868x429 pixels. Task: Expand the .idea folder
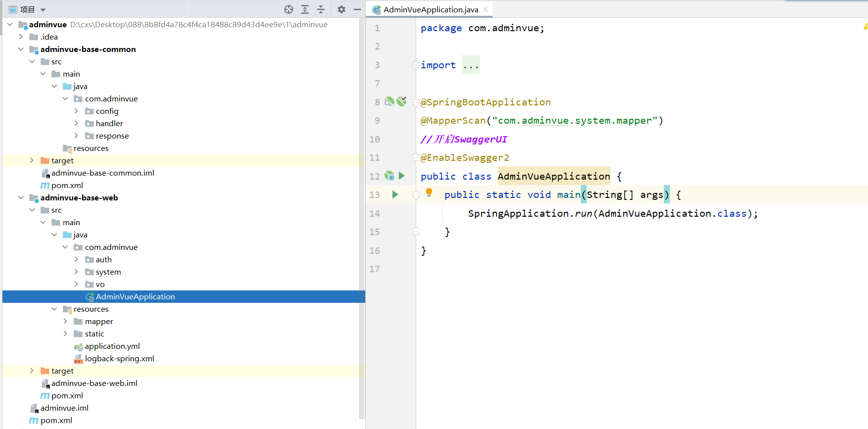point(21,37)
